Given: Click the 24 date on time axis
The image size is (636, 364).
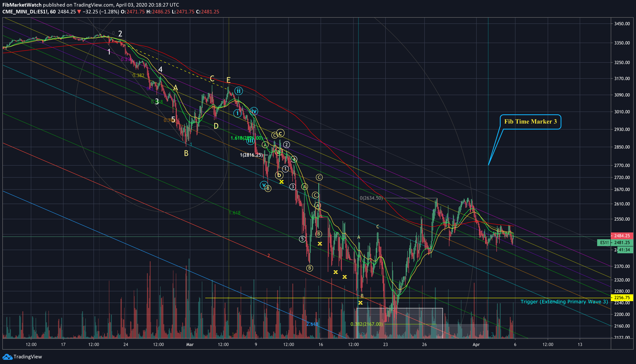Looking at the screenshot, I should pyautogui.click(x=126, y=345).
